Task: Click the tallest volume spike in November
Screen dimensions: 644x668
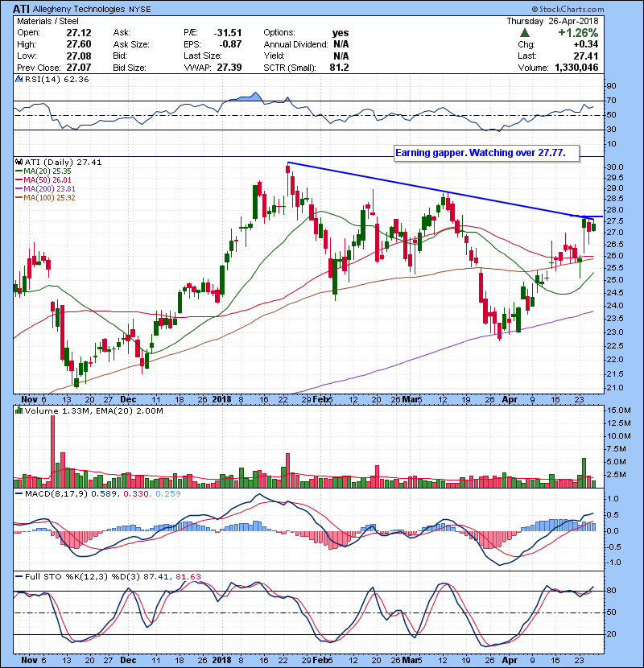Action: click(x=53, y=452)
